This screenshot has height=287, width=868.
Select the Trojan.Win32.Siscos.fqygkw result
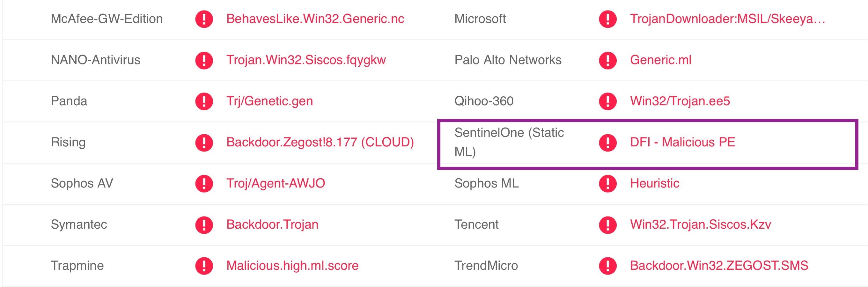pyautogui.click(x=306, y=60)
